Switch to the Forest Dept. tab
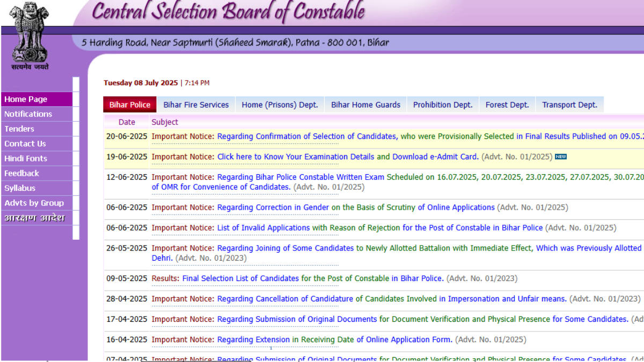644x362 pixels. (507, 105)
